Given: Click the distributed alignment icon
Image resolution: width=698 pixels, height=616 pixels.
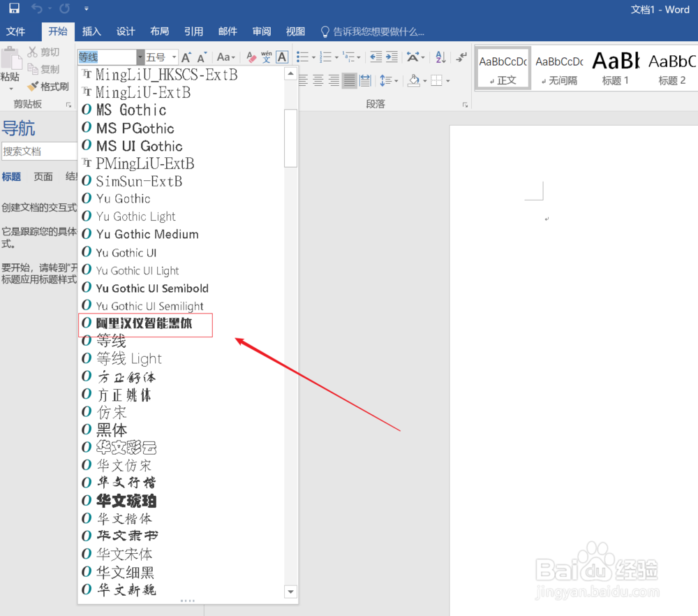Looking at the screenshot, I should click(365, 80).
